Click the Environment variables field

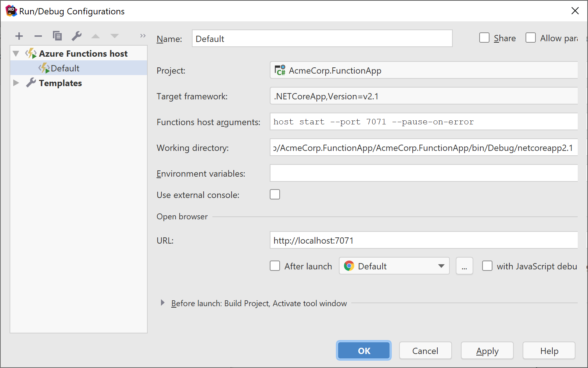pos(424,173)
